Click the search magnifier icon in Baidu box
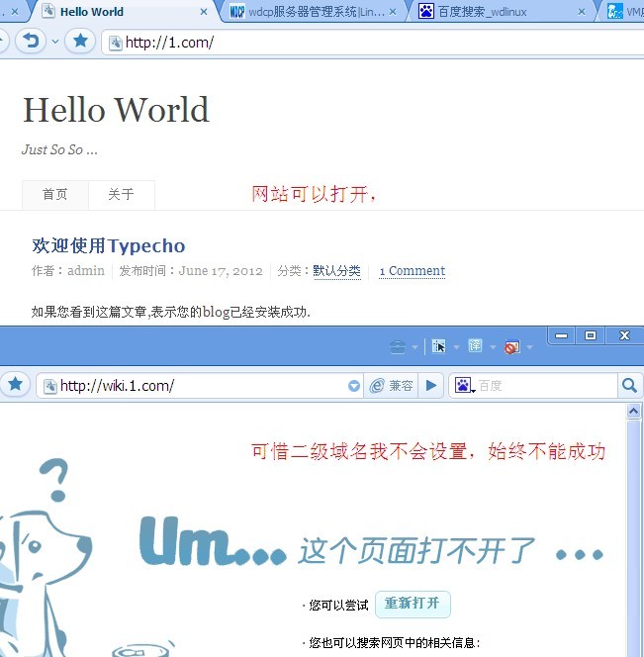 tap(629, 386)
